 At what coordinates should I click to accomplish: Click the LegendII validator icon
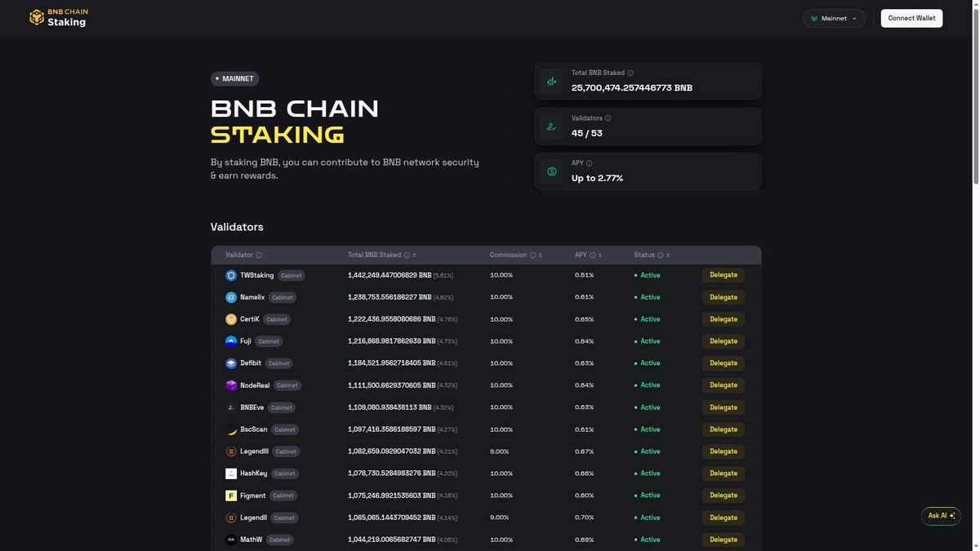(231, 518)
